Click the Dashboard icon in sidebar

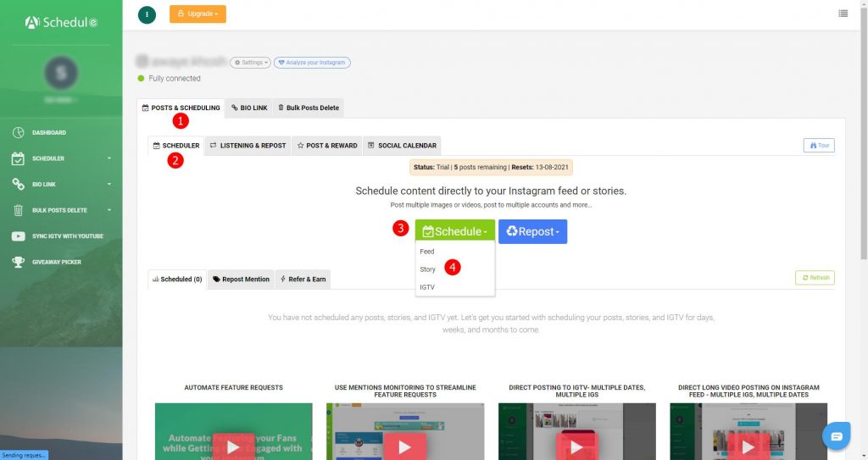click(x=18, y=133)
